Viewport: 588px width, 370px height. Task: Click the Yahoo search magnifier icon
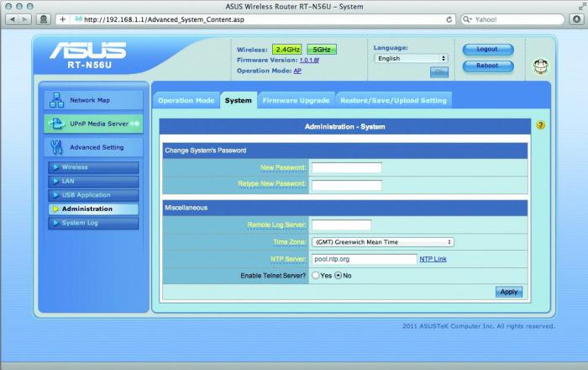[x=465, y=19]
